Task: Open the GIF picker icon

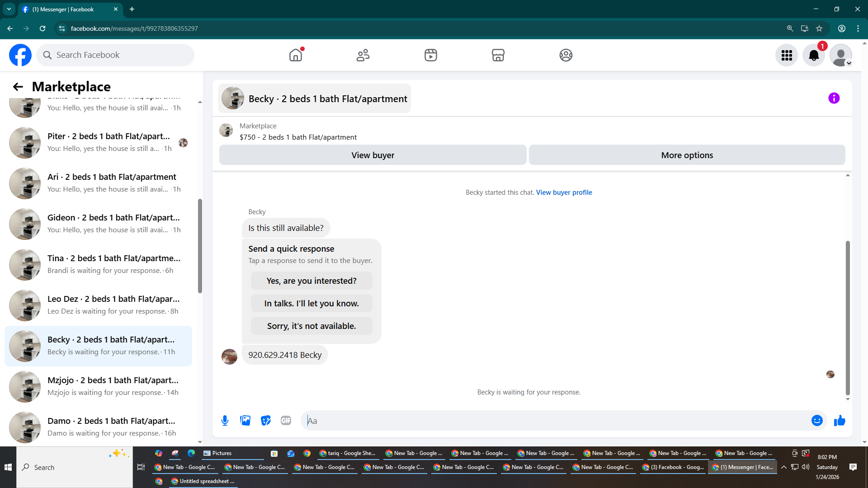Action: pyautogui.click(x=286, y=421)
